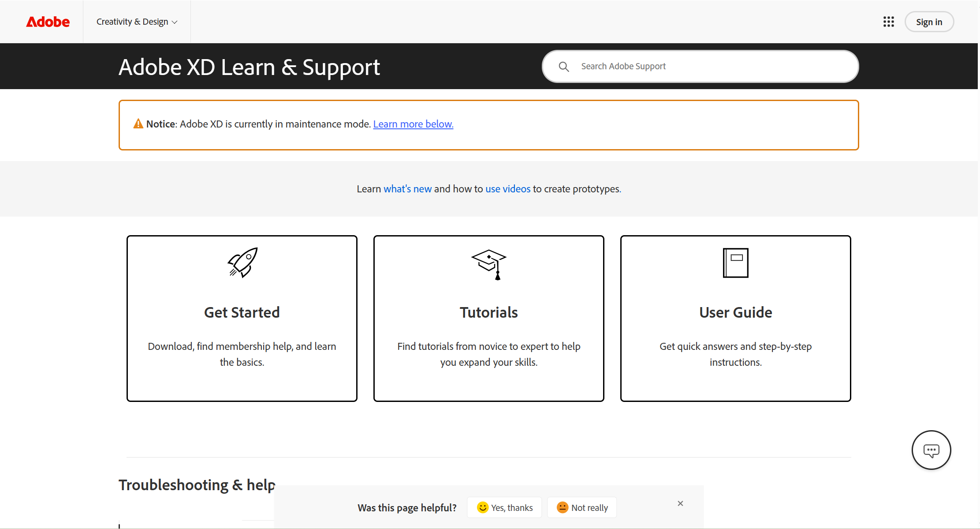Screen dimensions: 980x529
Task: Click the Adobe XD Learn & Support title
Action: coord(249,67)
